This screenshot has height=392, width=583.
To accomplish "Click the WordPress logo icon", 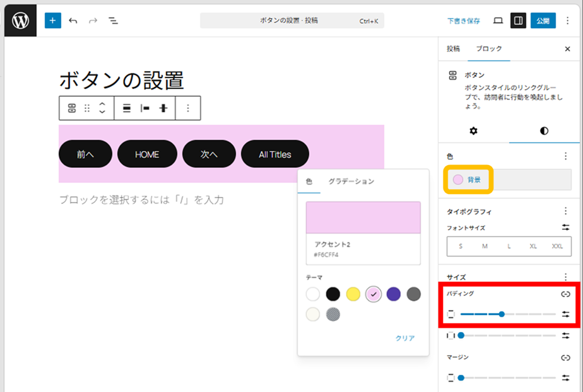I will [x=21, y=21].
